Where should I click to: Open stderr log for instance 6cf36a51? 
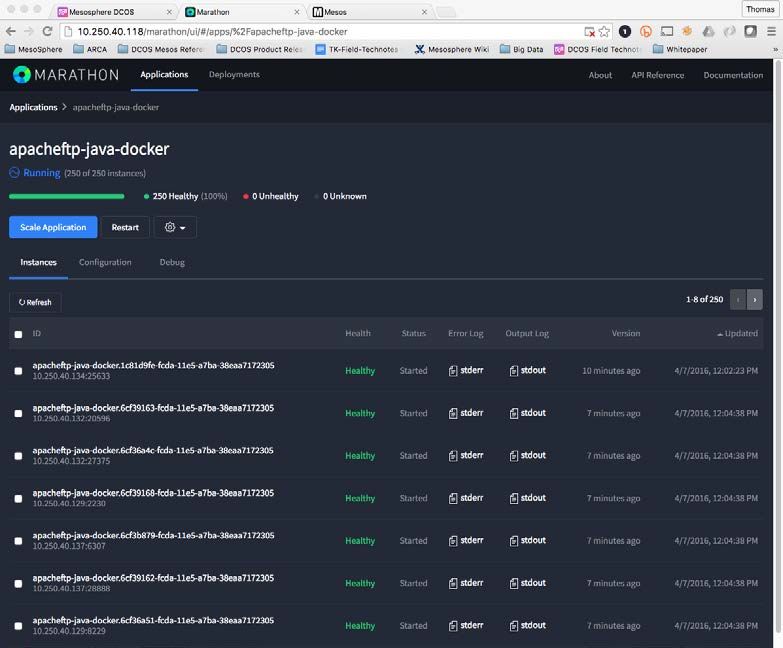tap(465, 625)
